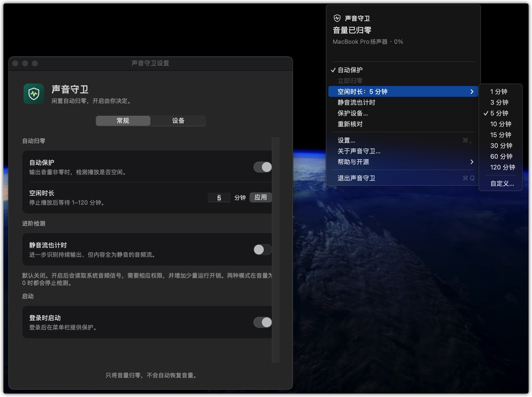
Task: Open 保护设备… from the menu
Action: [403, 113]
